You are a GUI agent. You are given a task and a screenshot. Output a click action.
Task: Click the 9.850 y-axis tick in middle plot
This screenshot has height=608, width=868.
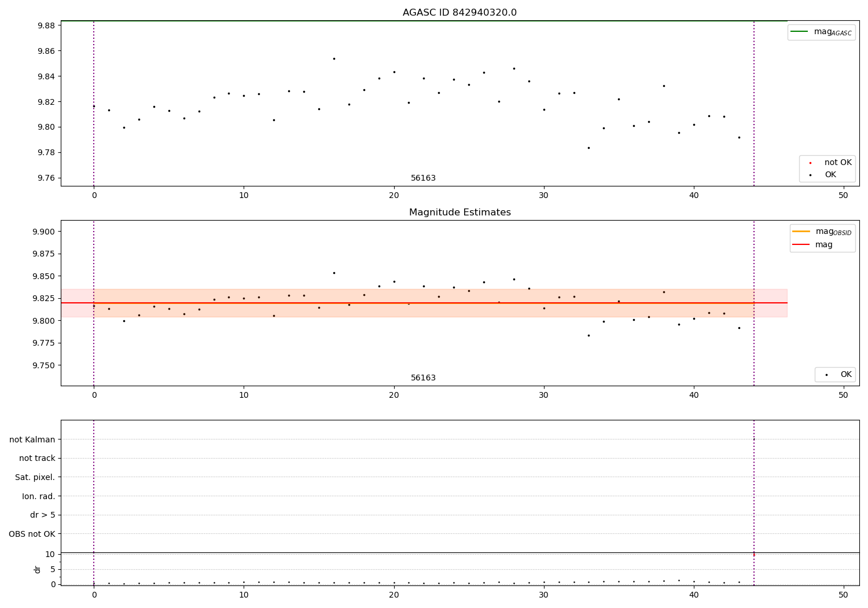[43, 276]
